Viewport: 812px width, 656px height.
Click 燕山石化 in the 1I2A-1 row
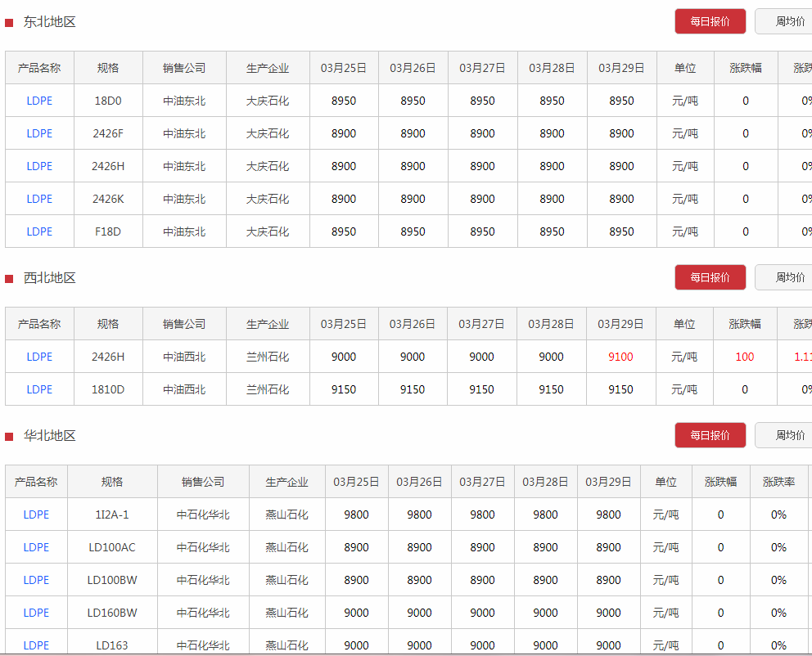click(286, 514)
